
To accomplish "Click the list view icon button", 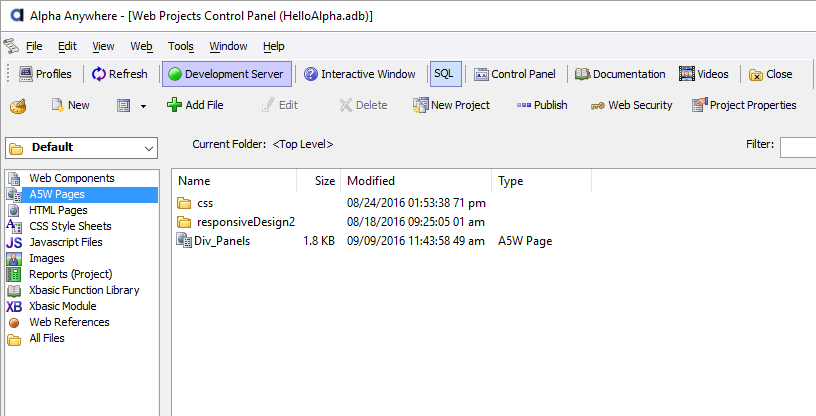I will pos(123,106).
